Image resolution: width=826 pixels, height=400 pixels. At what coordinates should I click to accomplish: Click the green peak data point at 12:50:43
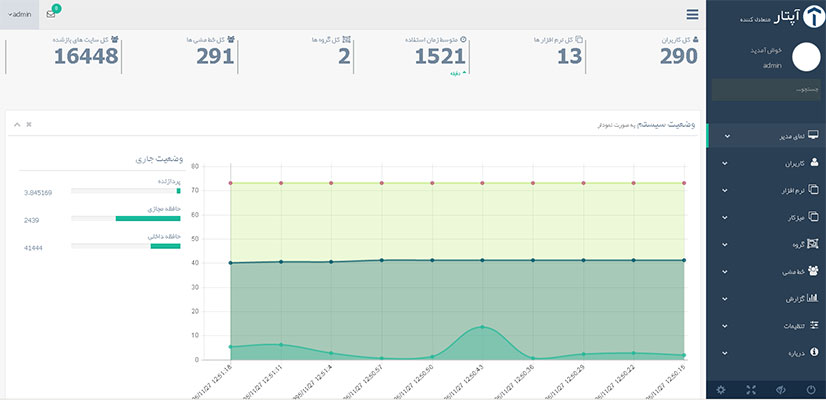click(x=482, y=327)
